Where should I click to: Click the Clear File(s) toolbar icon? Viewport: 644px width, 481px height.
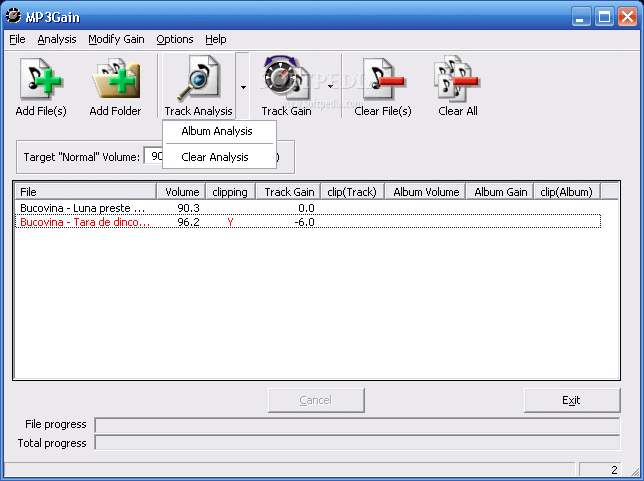coord(383,78)
